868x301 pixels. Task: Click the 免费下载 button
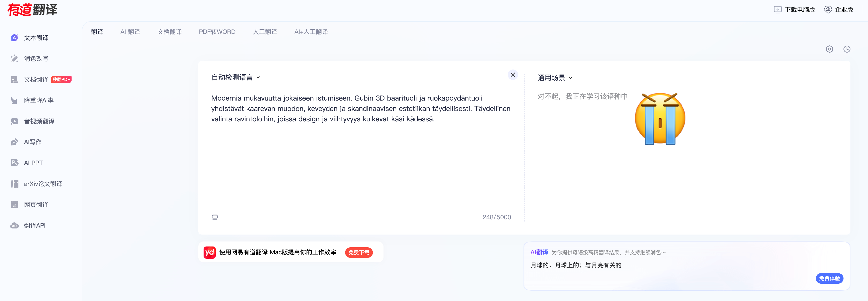click(359, 252)
